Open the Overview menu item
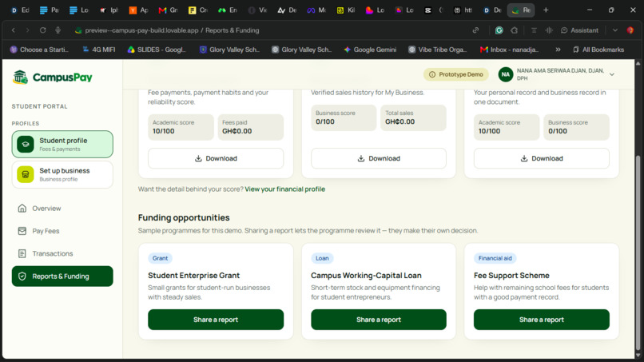 (62, 209)
